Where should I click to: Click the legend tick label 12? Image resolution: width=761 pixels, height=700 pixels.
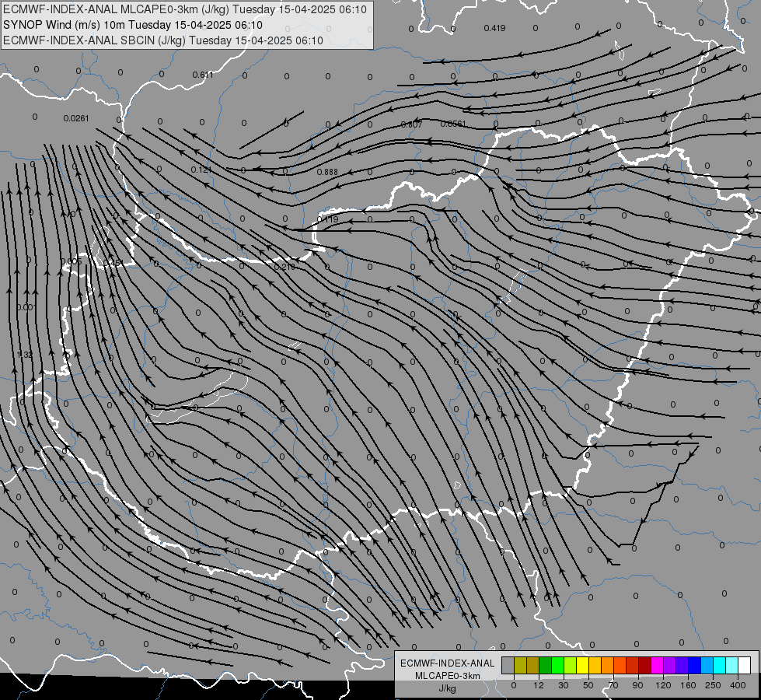tap(538, 685)
